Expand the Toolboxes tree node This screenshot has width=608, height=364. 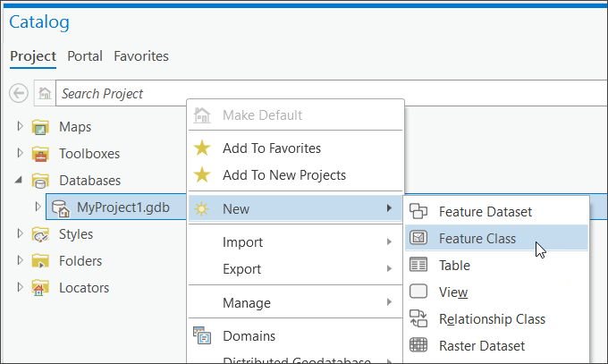21,154
